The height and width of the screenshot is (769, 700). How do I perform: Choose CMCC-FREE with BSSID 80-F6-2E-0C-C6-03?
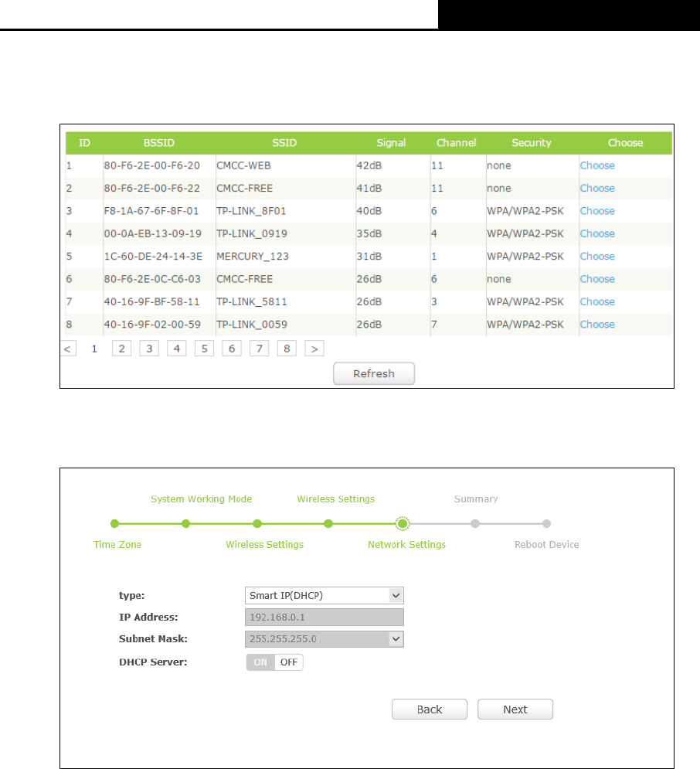coord(597,279)
